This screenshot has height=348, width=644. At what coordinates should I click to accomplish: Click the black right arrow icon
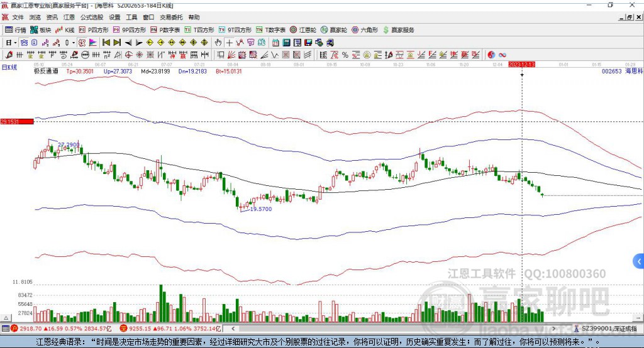tap(139, 43)
